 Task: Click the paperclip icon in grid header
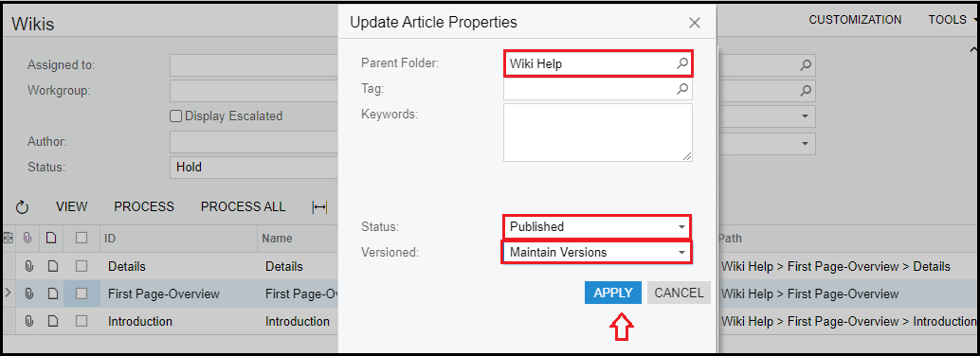pyautogui.click(x=27, y=238)
